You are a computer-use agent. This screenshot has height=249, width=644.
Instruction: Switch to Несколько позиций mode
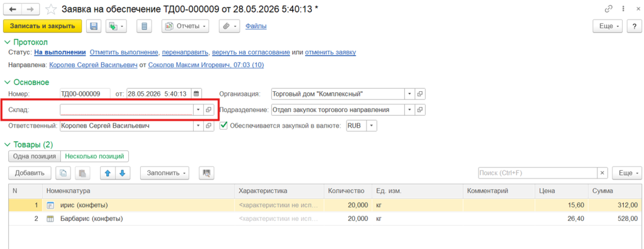(x=95, y=156)
